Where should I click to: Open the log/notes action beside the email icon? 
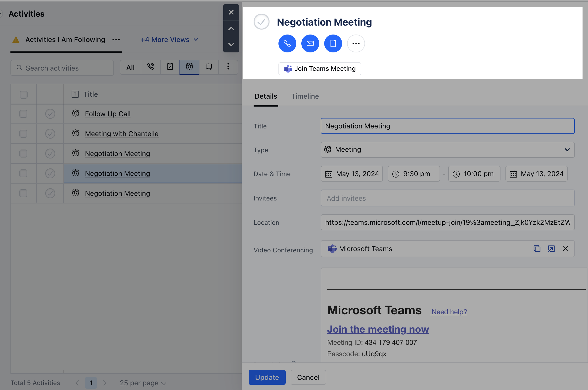coord(333,43)
